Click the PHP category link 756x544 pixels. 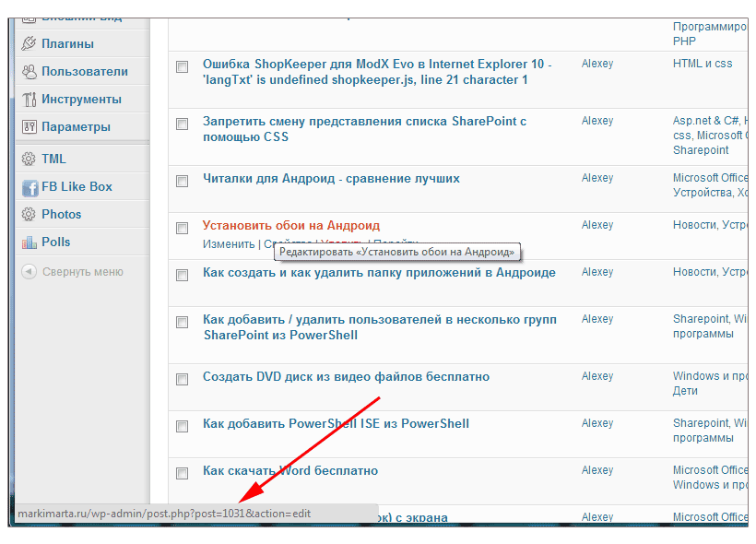tap(684, 41)
